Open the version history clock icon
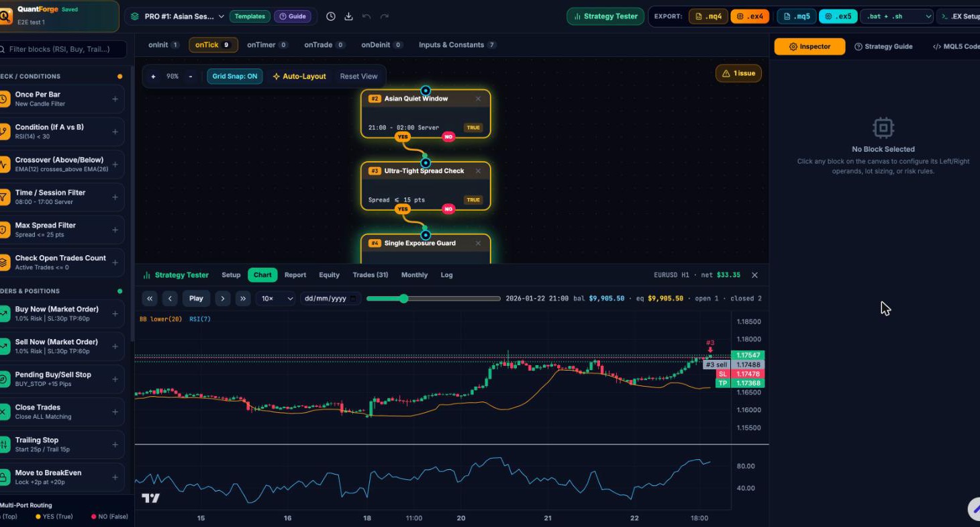The width and height of the screenshot is (980, 527). [331, 17]
